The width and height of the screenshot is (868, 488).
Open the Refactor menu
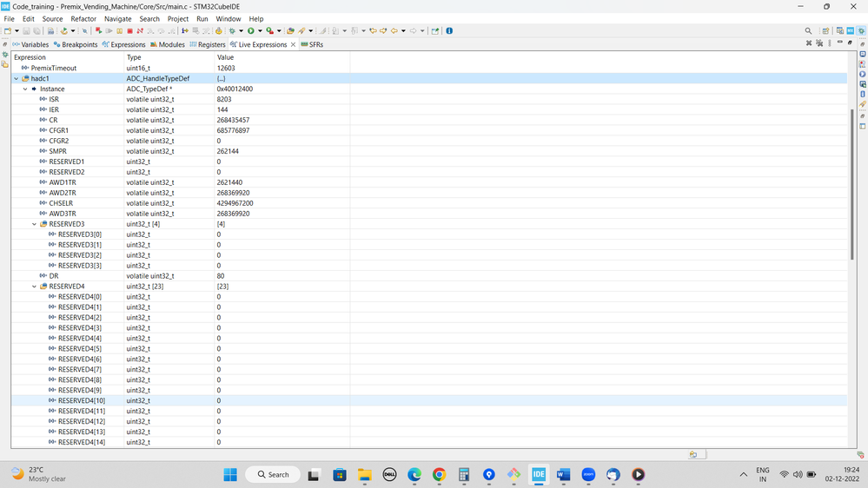(x=83, y=19)
